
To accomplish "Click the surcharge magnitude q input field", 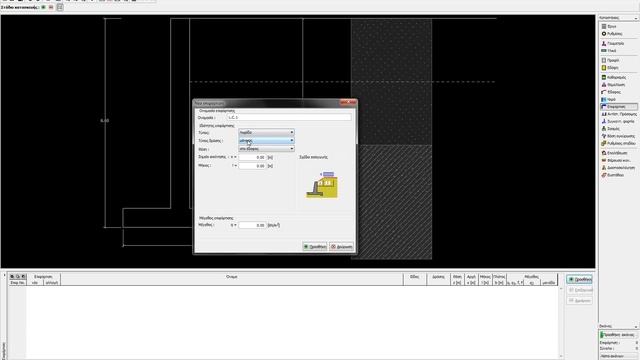I will coord(252,225).
